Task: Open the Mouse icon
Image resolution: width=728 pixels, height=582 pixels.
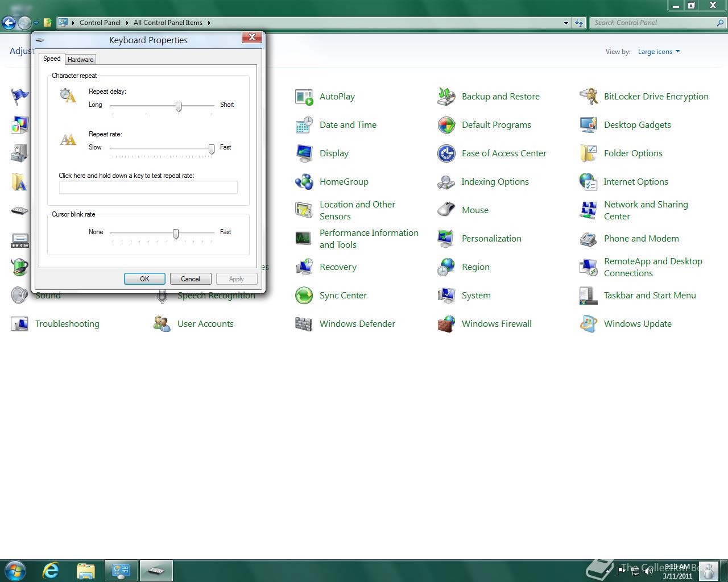Action: click(446, 210)
